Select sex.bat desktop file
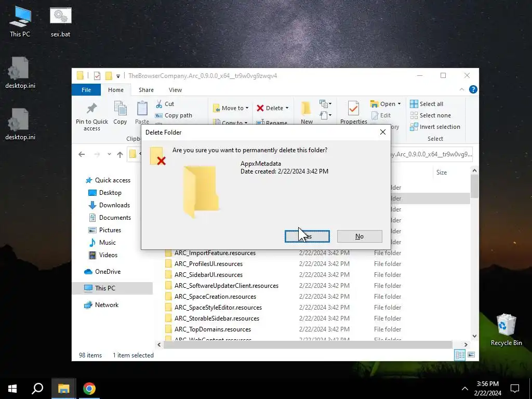This screenshot has width=532, height=399. (61, 22)
